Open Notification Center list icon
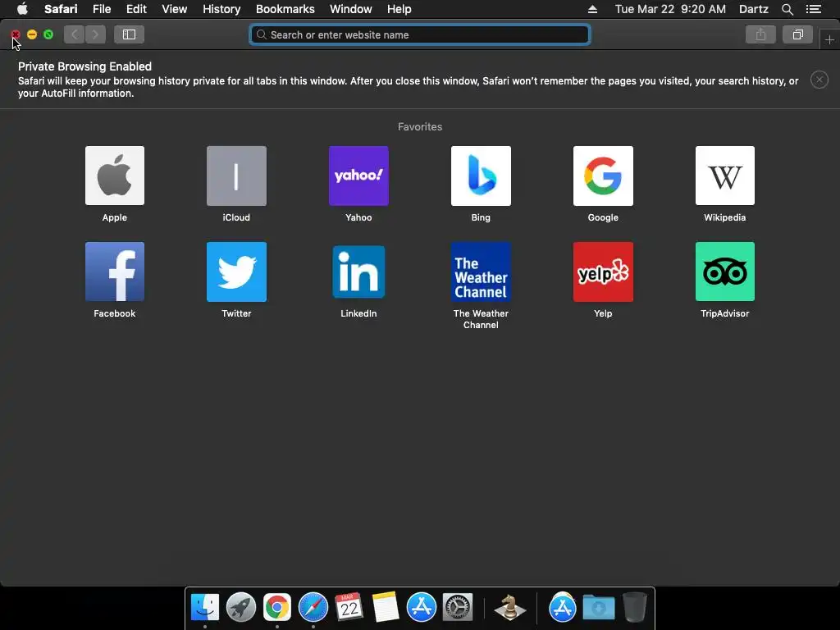This screenshot has width=840, height=630. 813,9
